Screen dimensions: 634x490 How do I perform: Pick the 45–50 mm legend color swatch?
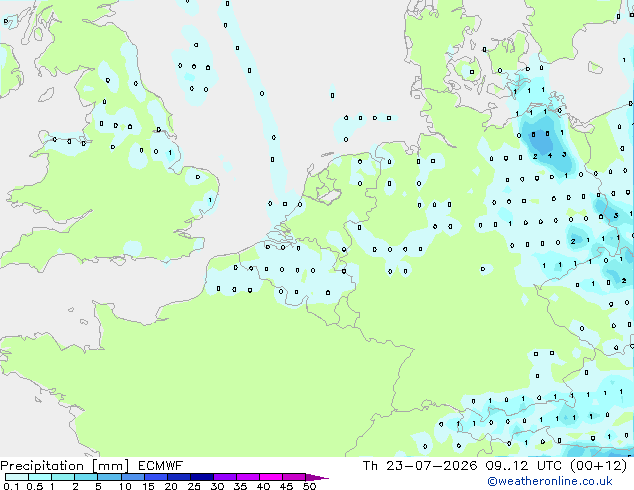click(294, 477)
